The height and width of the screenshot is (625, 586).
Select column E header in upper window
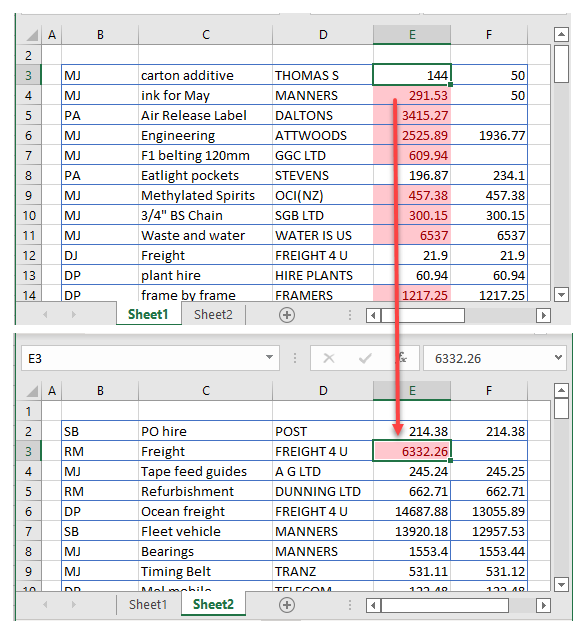(412, 35)
